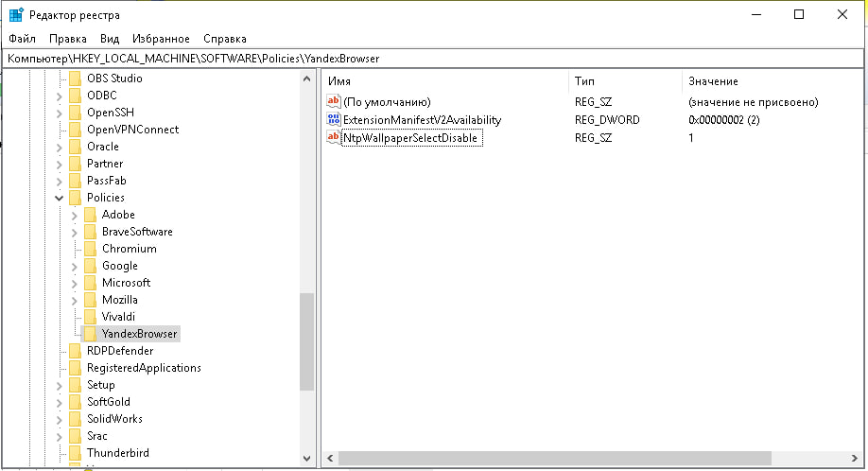This screenshot has width=868, height=471.
Task: Click the Adobe folder icon
Action: (x=90, y=215)
